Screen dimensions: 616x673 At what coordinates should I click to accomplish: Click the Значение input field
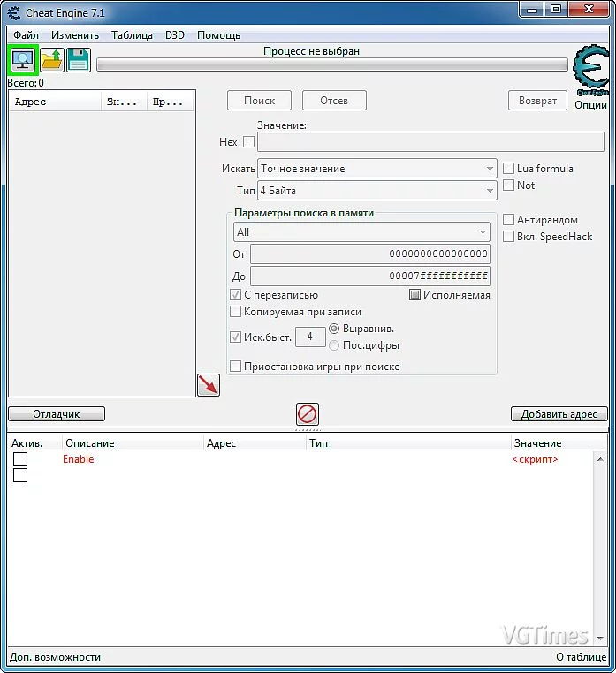(430, 141)
